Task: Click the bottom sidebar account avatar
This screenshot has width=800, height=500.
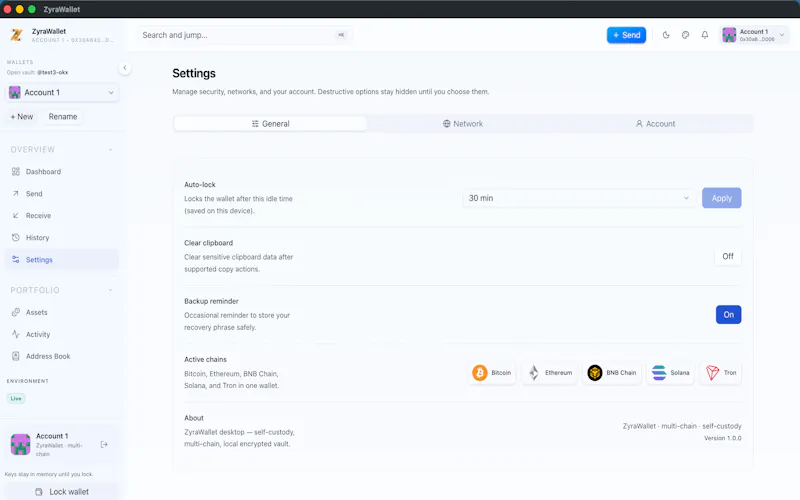Action: click(x=20, y=444)
